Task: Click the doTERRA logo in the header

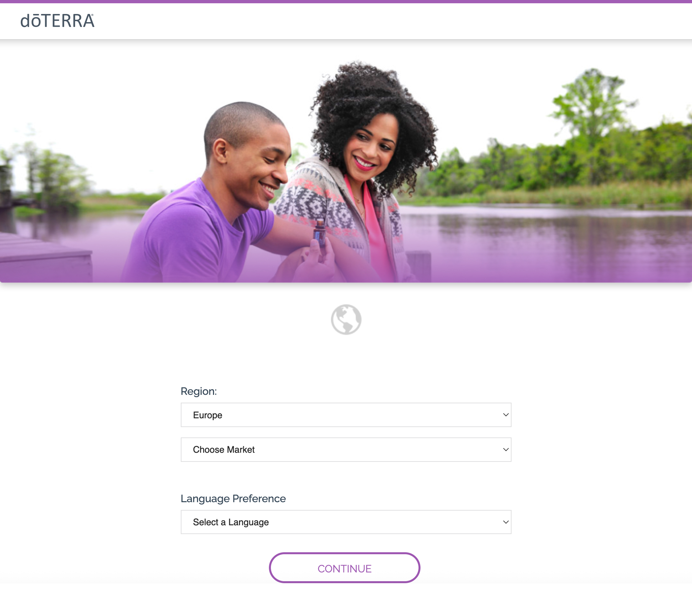Action: click(x=57, y=21)
